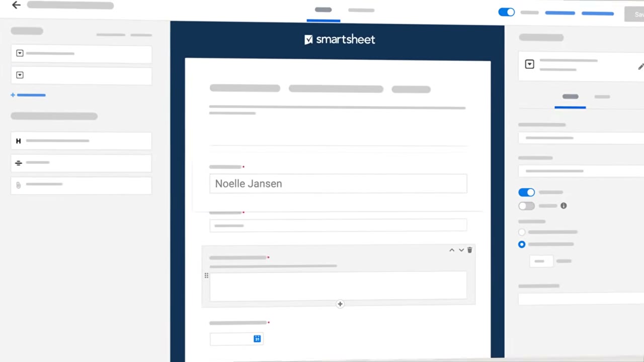Select the unselected radio button option
Viewport: 644px width, 362px height.
[522, 232]
